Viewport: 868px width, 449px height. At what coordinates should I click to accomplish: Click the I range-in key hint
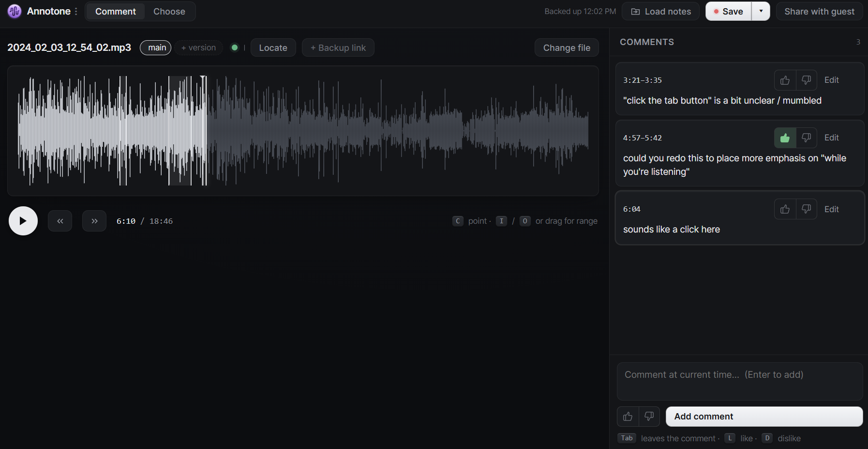(501, 221)
